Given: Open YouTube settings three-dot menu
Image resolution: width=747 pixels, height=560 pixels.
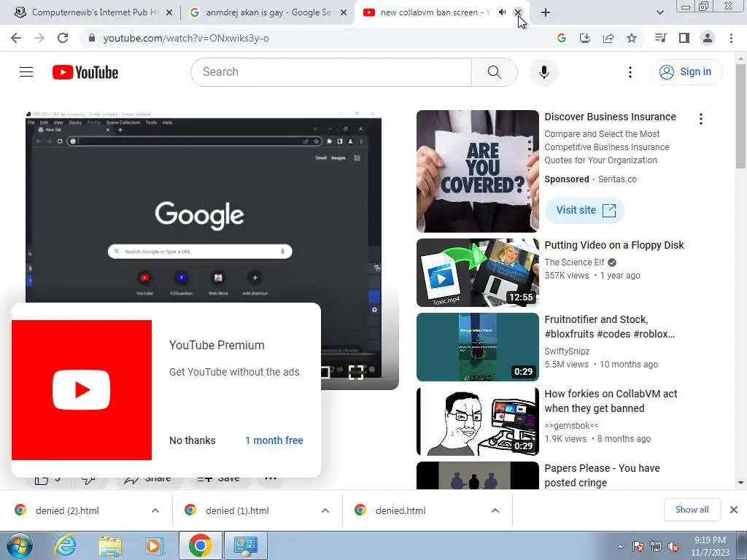Looking at the screenshot, I should [630, 72].
